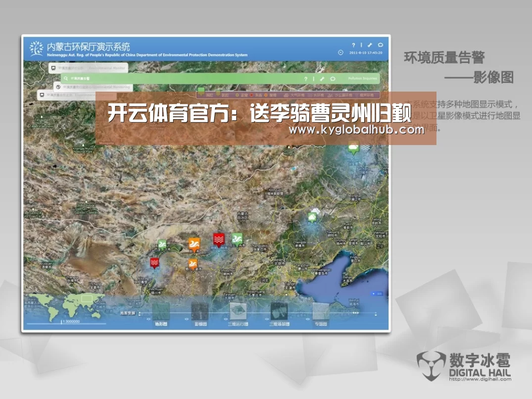Adjust the 1:3000000 map scale slider
This screenshot has width=532, height=399.
coord(66,322)
